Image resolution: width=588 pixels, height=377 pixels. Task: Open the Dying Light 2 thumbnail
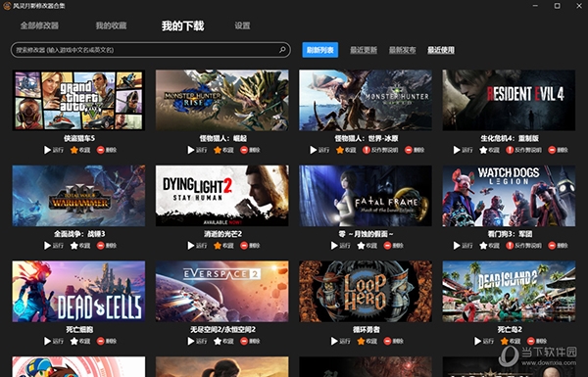coord(222,196)
